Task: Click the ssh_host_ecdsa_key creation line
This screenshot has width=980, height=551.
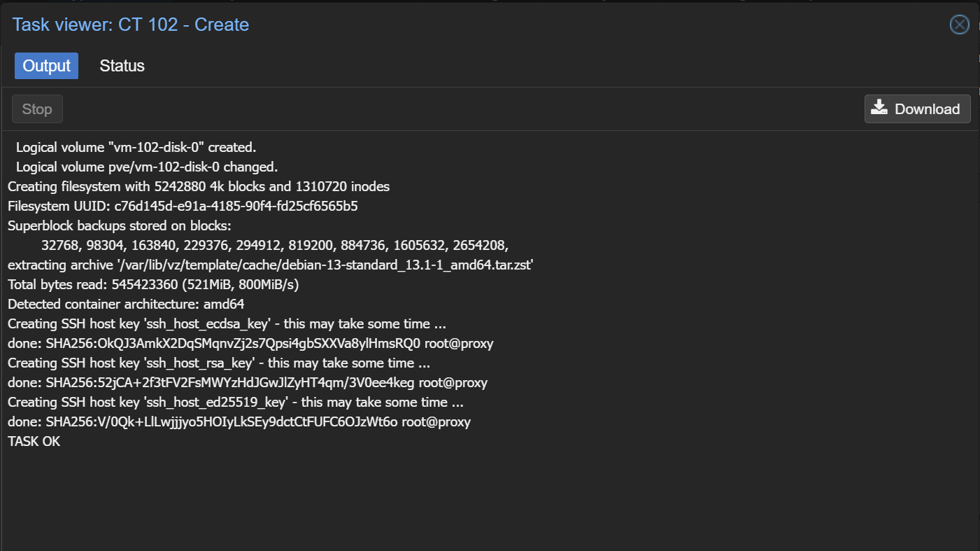Action: (227, 324)
